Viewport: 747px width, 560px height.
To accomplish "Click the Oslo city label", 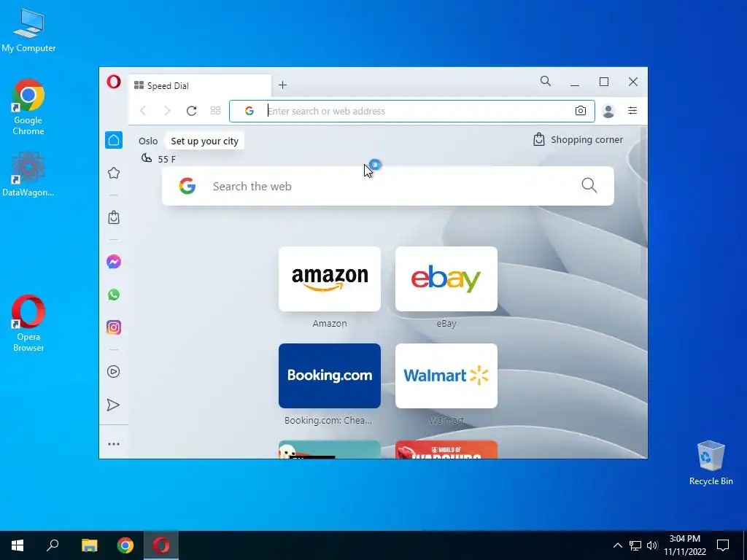I will click(x=148, y=141).
